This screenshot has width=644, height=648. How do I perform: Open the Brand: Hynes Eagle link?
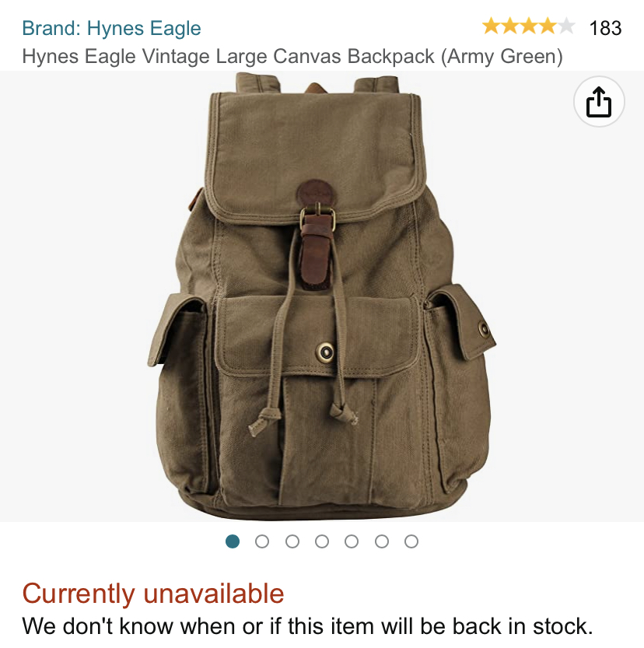point(111,28)
